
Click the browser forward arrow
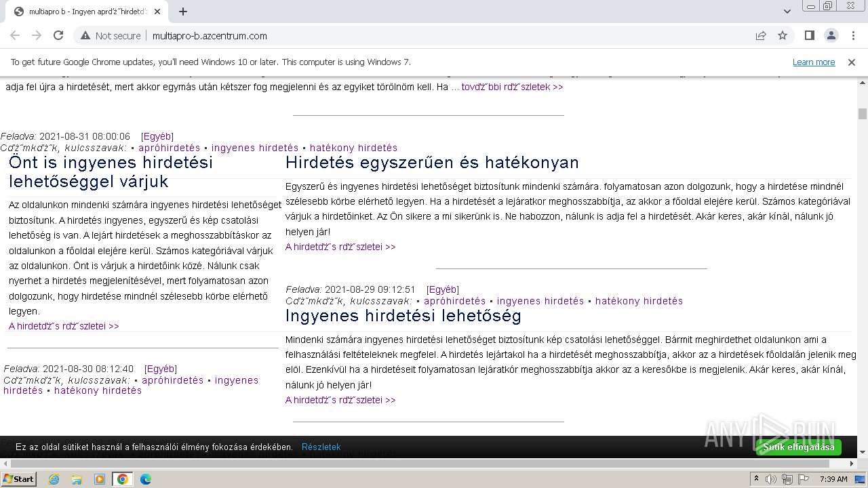tap(37, 36)
